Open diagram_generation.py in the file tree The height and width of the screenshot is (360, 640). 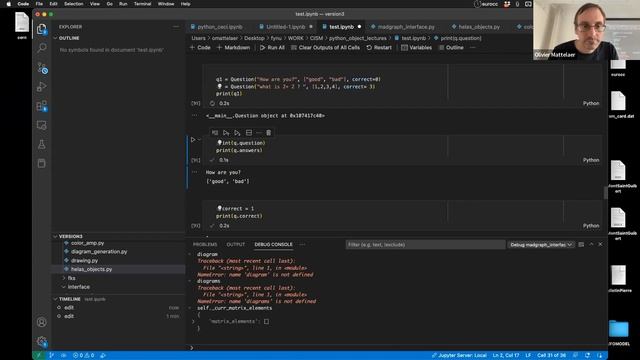[99, 252]
